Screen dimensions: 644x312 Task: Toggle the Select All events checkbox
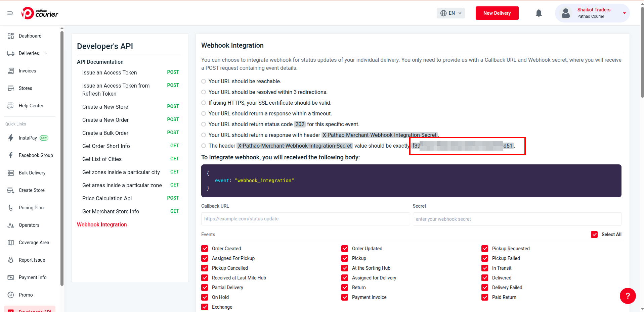pyautogui.click(x=594, y=235)
